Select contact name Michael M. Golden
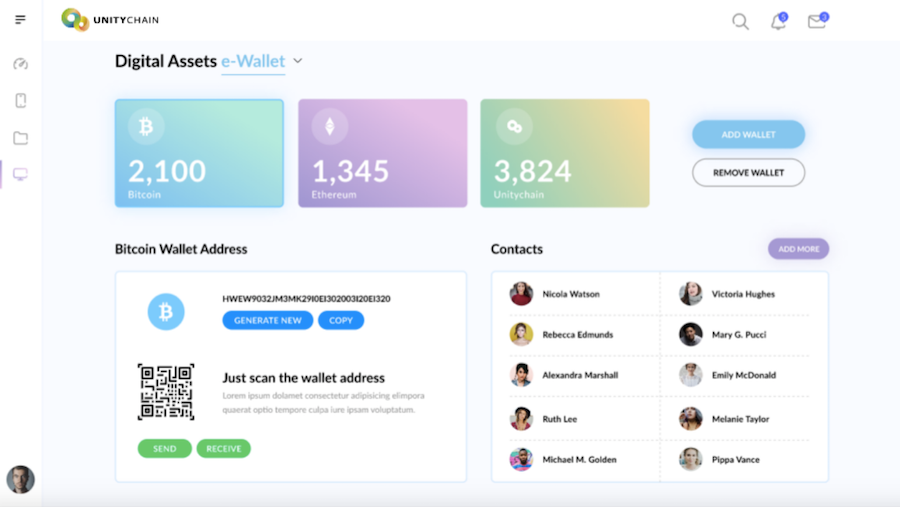 coord(579,459)
